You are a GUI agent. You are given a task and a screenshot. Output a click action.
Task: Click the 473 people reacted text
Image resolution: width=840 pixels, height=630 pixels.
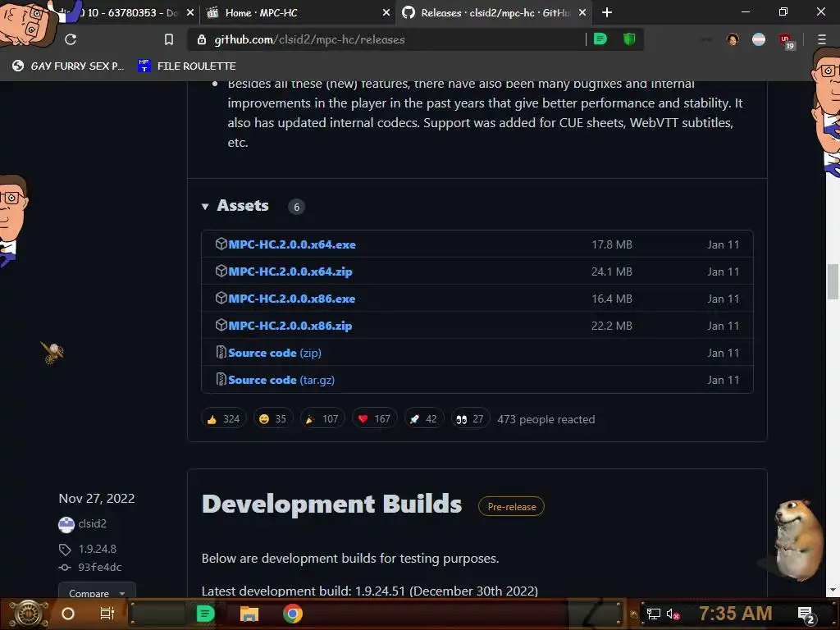coord(546,419)
